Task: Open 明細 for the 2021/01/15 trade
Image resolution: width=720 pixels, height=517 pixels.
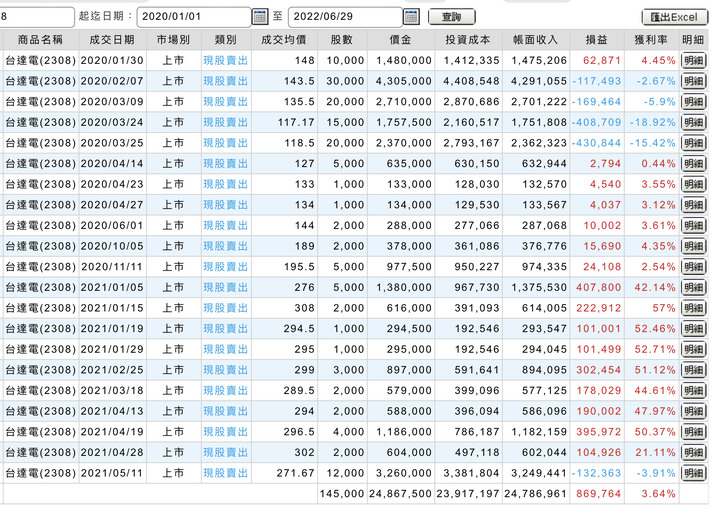Action: point(693,309)
